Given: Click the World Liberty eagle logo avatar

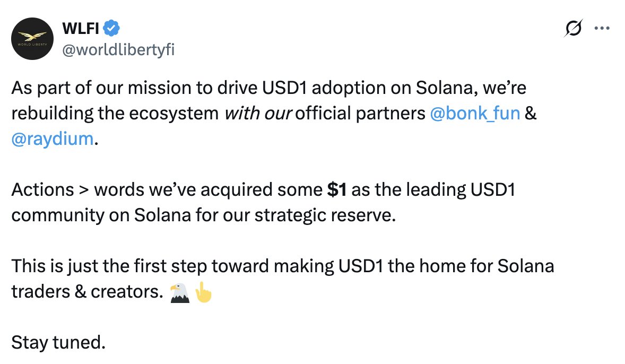Looking at the screenshot, I should tap(32, 39).
